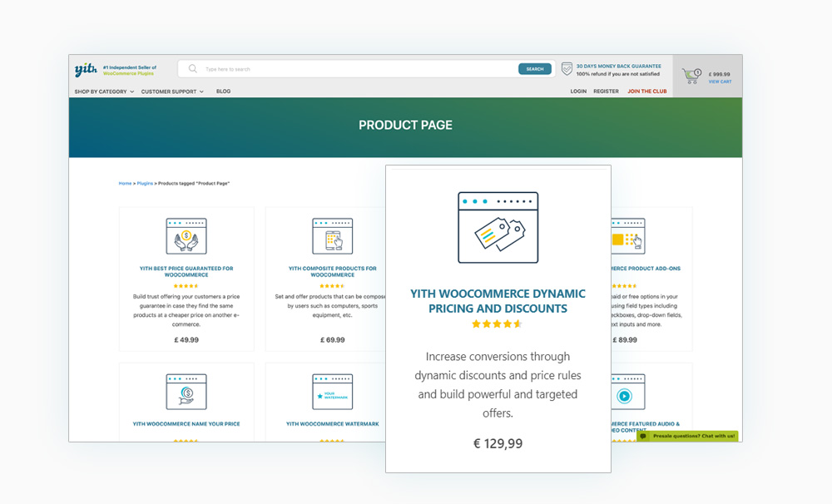832x504 pixels.
Task: Click the £ 89.99 price
Action: click(x=625, y=340)
